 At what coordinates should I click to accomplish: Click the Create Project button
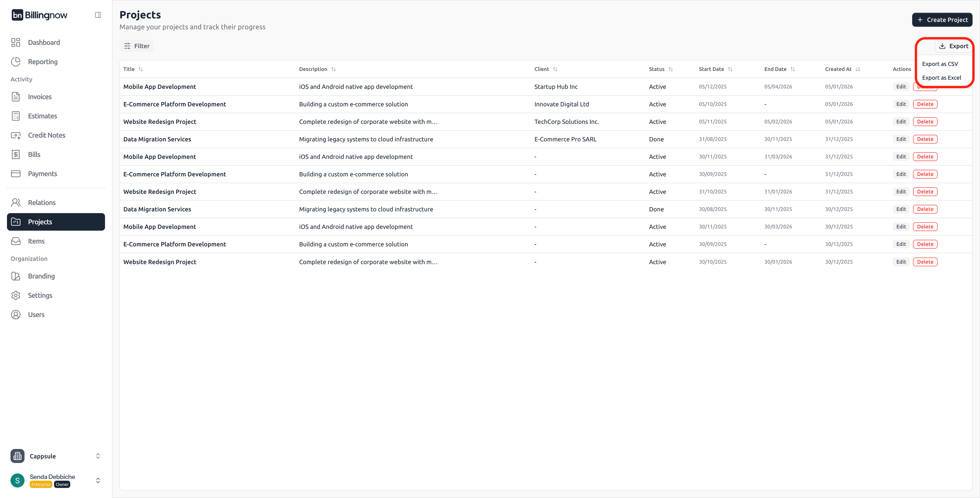942,19
